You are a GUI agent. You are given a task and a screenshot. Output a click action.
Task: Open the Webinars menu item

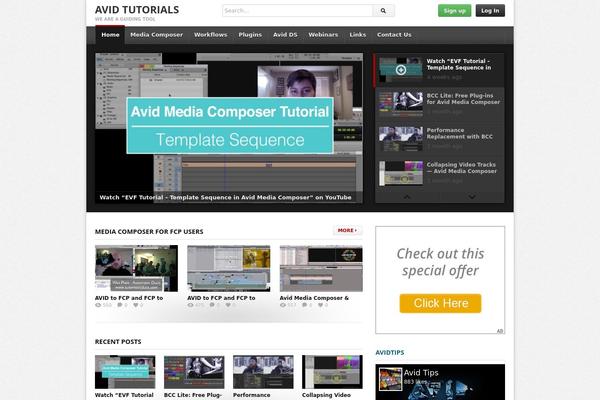(x=323, y=35)
